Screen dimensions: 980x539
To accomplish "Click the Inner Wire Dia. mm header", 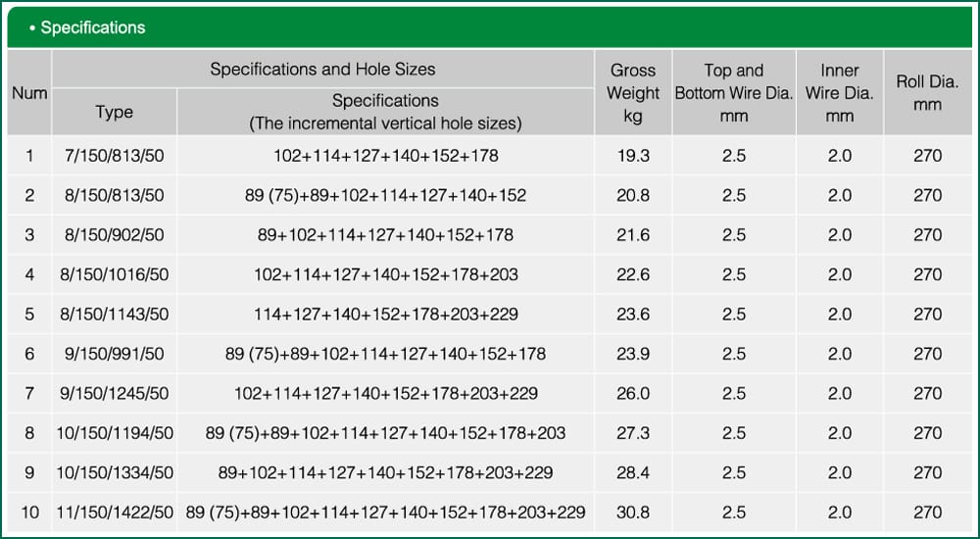I will (x=840, y=93).
